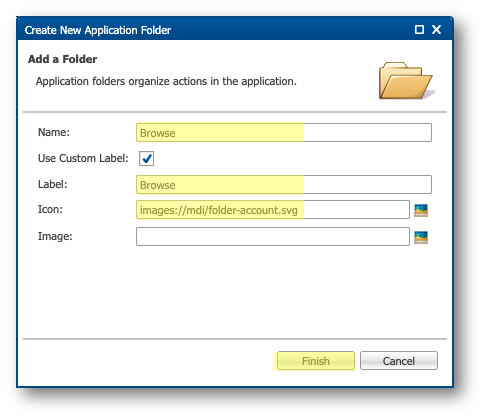
Task: Maximize the Create New Application Folder dialog
Action: (x=419, y=30)
